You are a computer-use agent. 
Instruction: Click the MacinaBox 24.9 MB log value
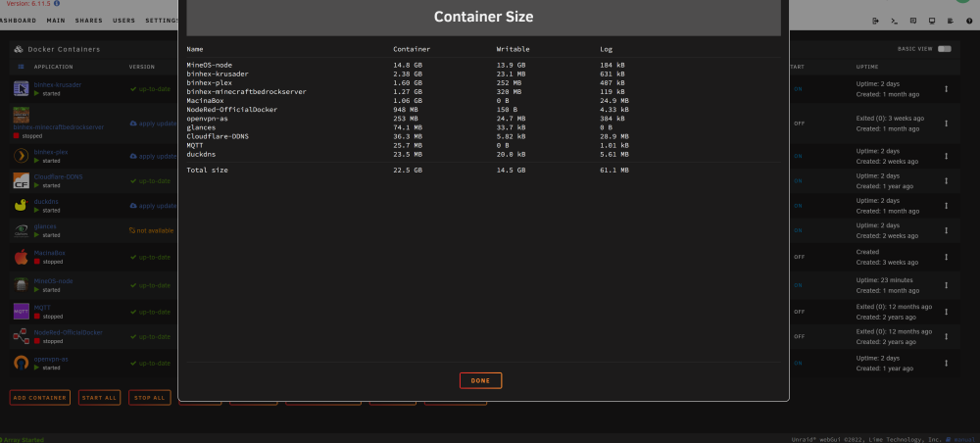point(614,101)
